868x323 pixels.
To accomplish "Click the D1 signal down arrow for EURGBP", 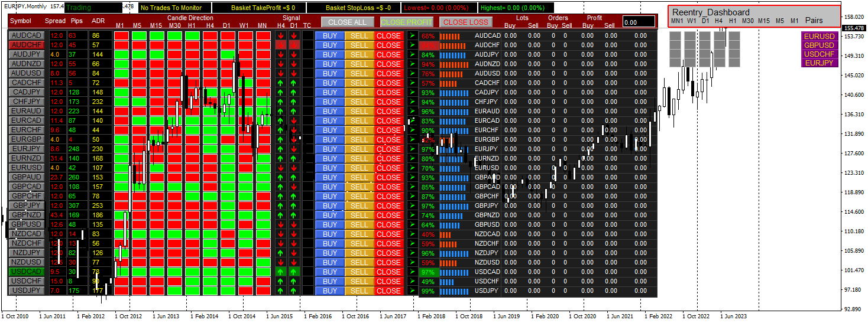I will [294, 140].
